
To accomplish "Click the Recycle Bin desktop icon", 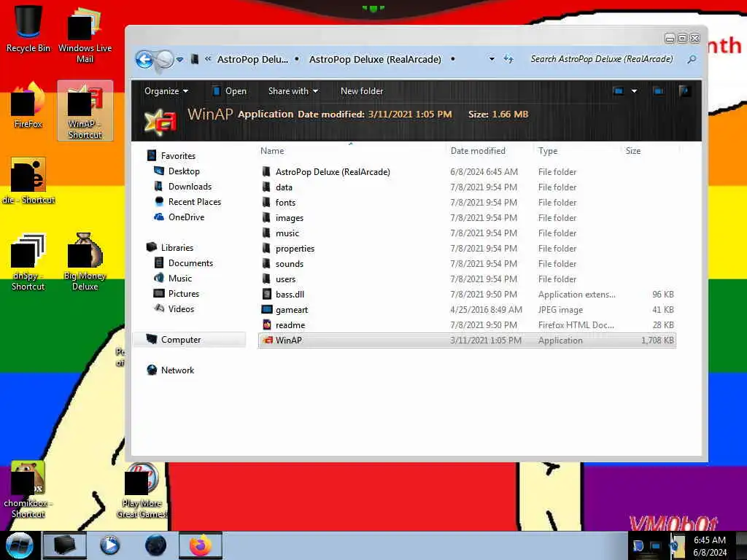I will (x=28, y=28).
